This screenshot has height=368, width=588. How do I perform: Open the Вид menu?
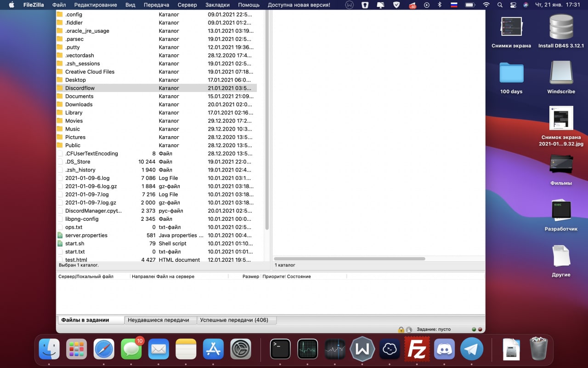click(130, 5)
